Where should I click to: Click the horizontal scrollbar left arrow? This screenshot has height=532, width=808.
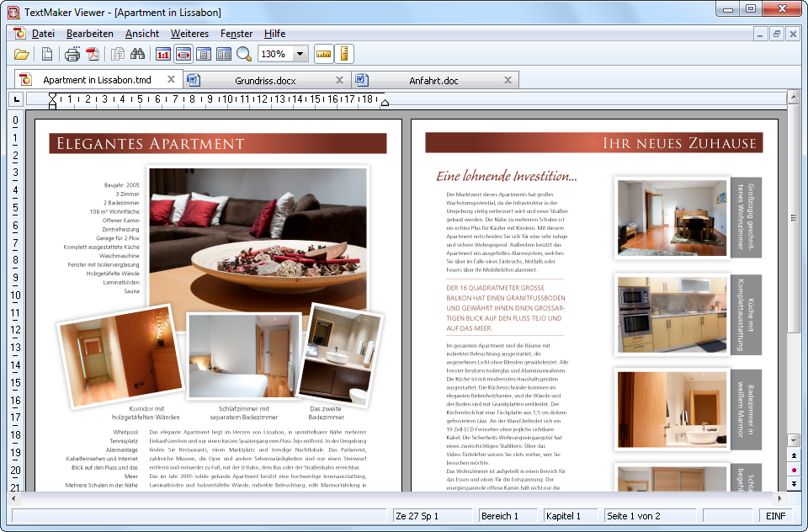(13, 498)
